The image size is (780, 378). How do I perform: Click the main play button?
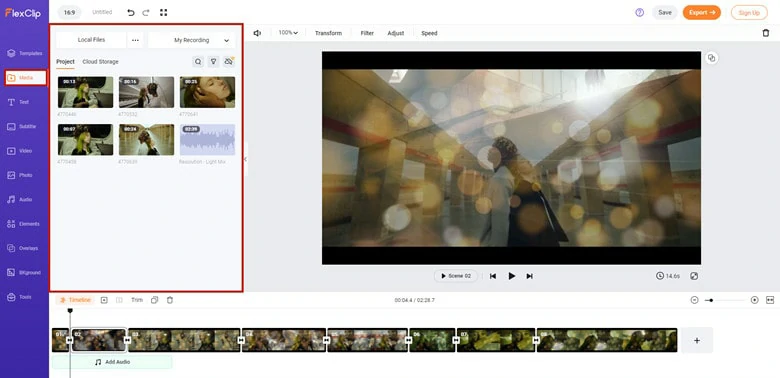pos(511,276)
